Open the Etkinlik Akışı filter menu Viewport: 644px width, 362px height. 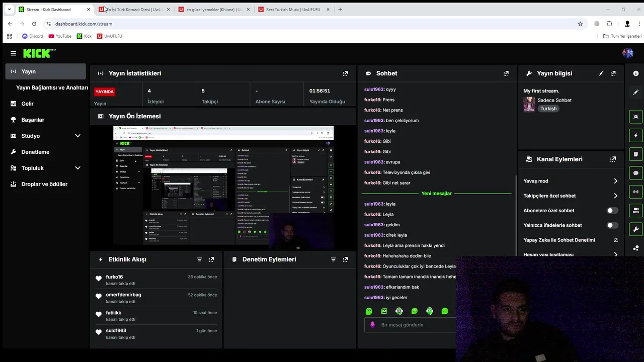tap(199, 259)
